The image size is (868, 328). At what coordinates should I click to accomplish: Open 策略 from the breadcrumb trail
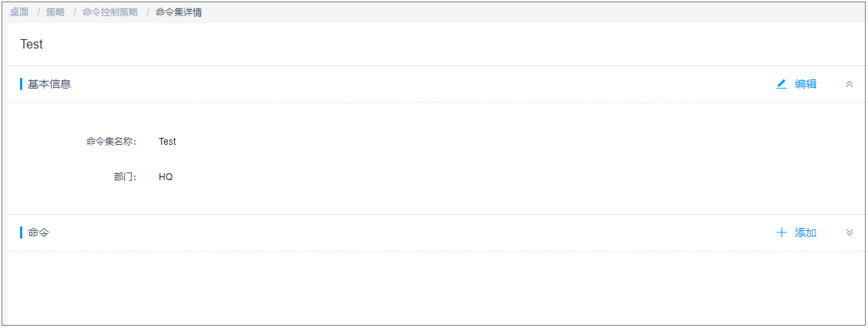pyautogui.click(x=55, y=12)
